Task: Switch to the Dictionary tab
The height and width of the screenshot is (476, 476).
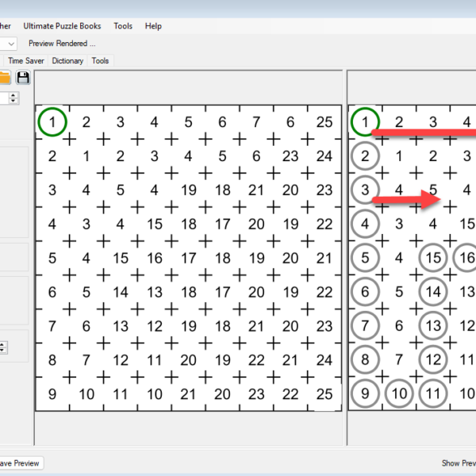Action: pyautogui.click(x=67, y=61)
